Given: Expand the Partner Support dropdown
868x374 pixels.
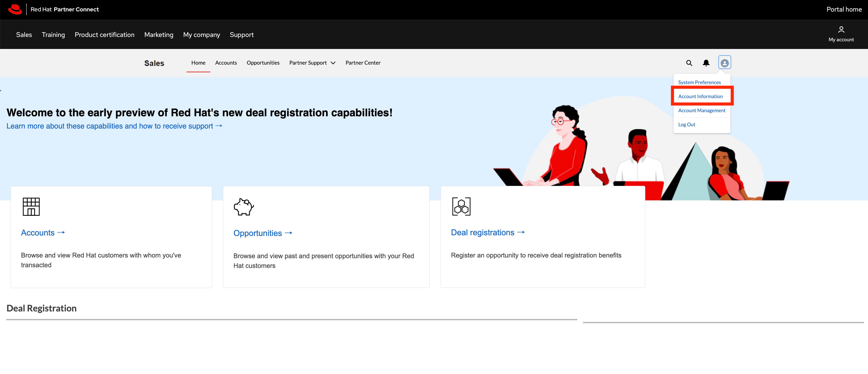Looking at the screenshot, I should pos(312,63).
